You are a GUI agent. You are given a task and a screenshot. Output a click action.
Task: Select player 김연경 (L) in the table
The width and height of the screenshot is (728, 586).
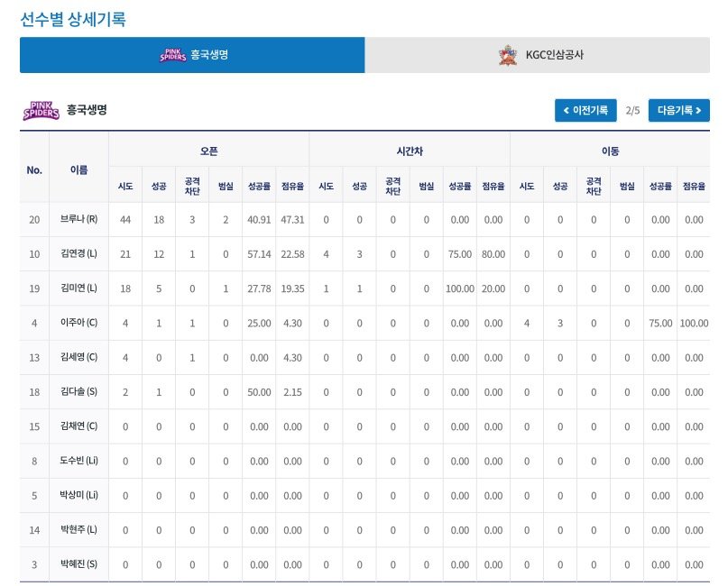pyautogui.click(x=78, y=254)
